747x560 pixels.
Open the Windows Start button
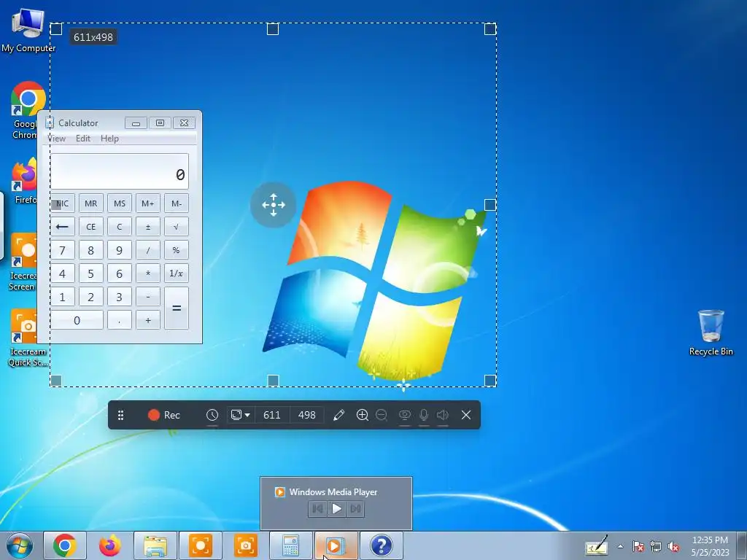click(x=20, y=545)
